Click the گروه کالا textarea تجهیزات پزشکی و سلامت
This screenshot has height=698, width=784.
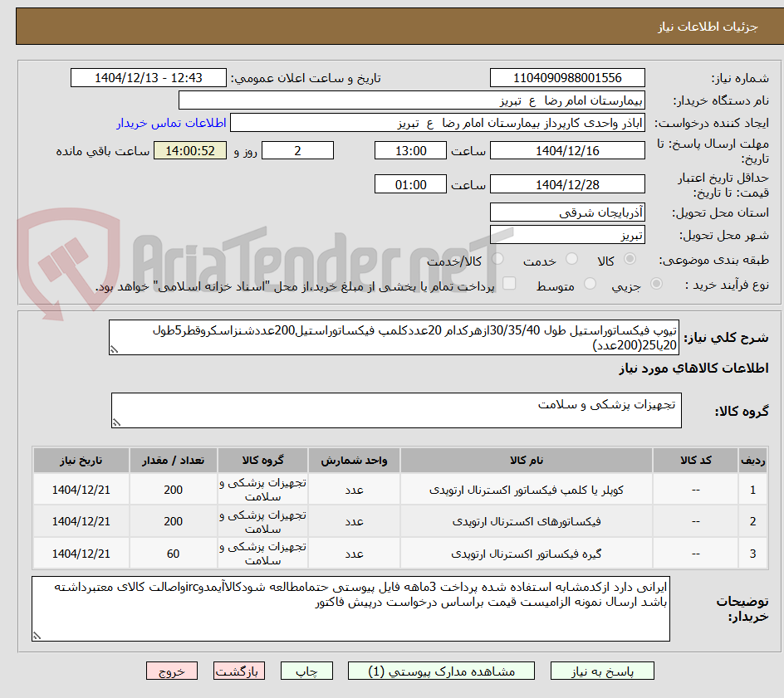click(396, 410)
